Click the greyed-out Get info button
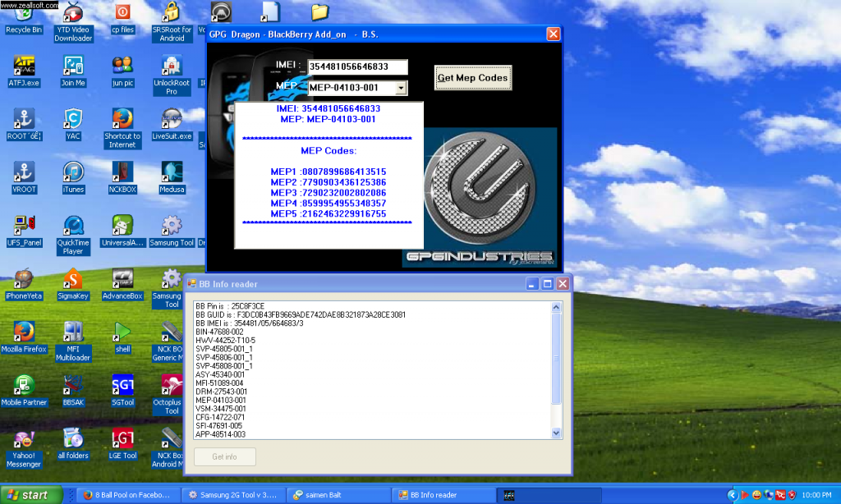Screen dimensions: 841x504 [225, 457]
